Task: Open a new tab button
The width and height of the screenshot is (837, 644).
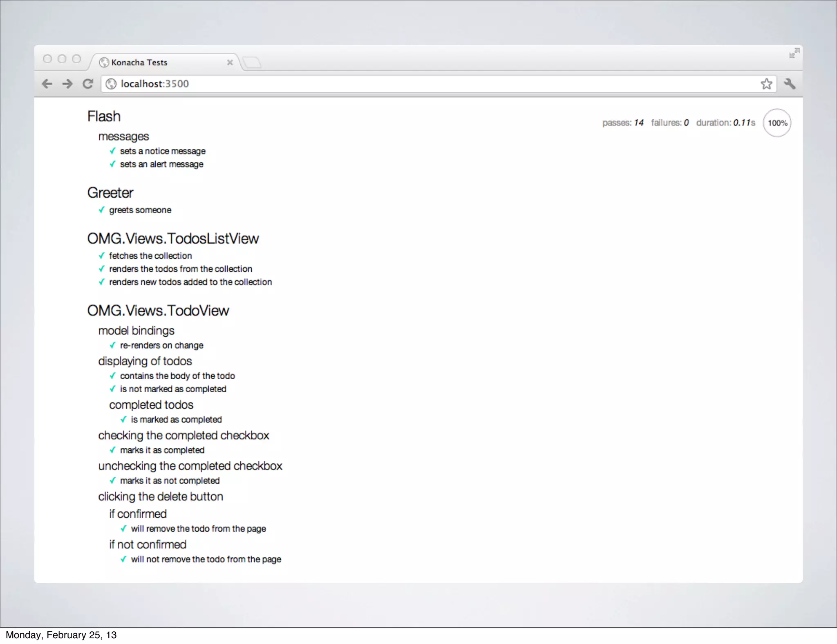Action: click(x=252, y=63)
